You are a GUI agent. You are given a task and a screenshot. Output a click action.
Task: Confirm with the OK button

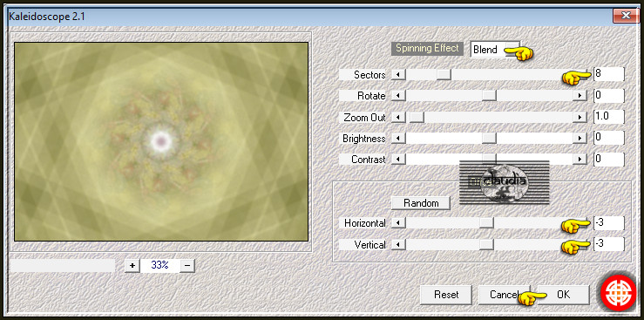tap(563, 295)
